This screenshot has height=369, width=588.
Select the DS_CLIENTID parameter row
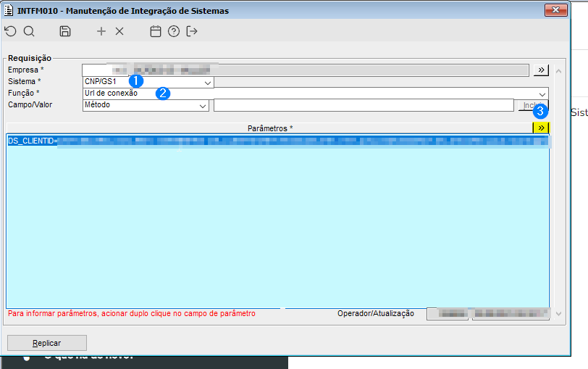tap(278, 141)
